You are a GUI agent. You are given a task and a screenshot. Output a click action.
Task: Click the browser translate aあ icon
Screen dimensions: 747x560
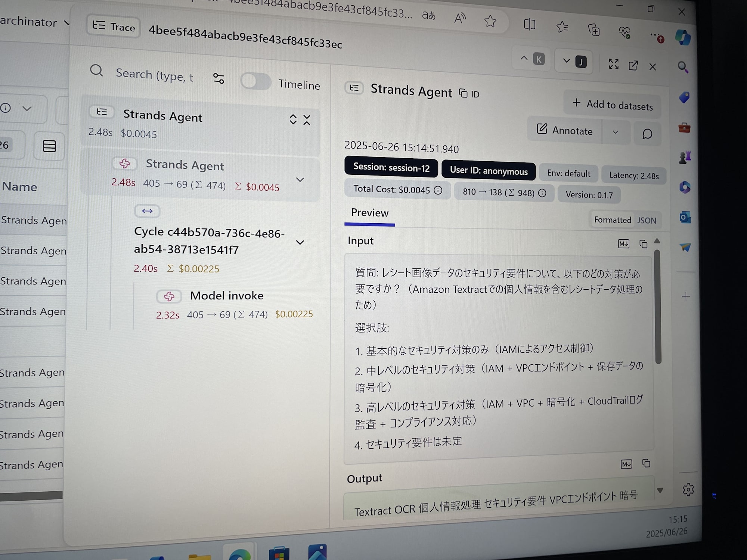click(x=428, y=15)
